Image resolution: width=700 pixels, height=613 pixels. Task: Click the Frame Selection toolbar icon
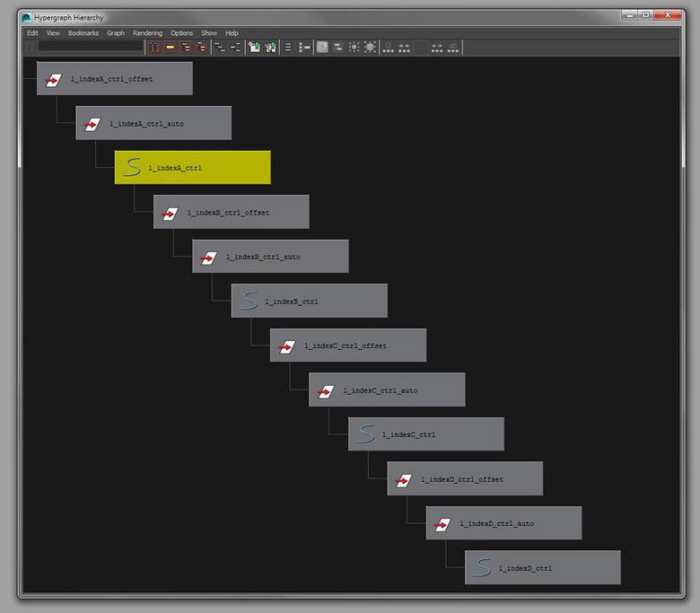click(x=170, y=47)
